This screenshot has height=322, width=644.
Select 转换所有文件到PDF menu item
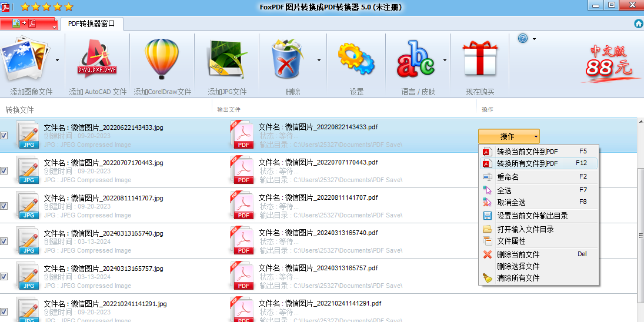click(x=539, y=163)
